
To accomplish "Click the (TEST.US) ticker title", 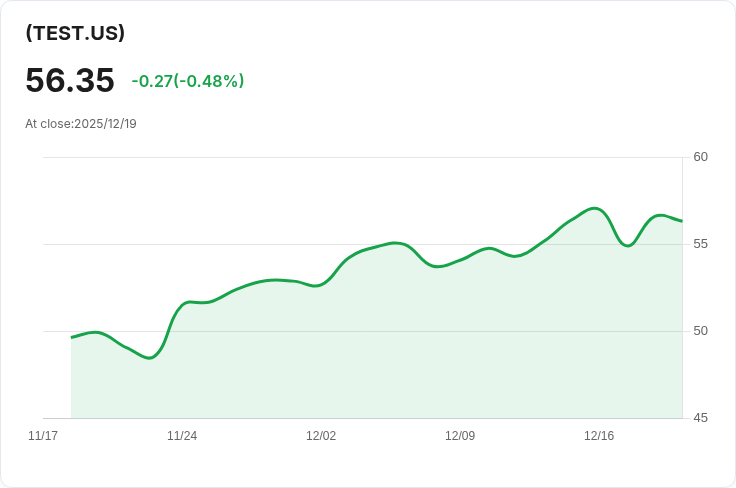I will coord(75,33).
